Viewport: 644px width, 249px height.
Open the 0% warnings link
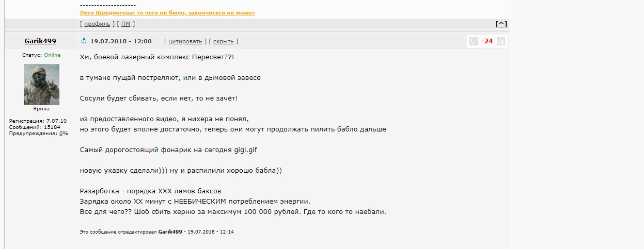point(64,134)
